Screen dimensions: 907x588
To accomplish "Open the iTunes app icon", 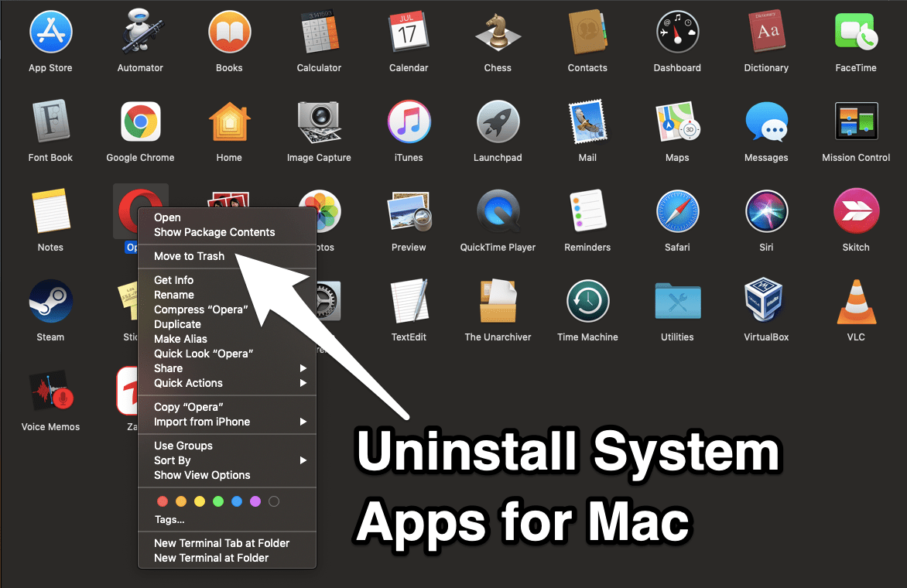I will click(x=409, y=121).
